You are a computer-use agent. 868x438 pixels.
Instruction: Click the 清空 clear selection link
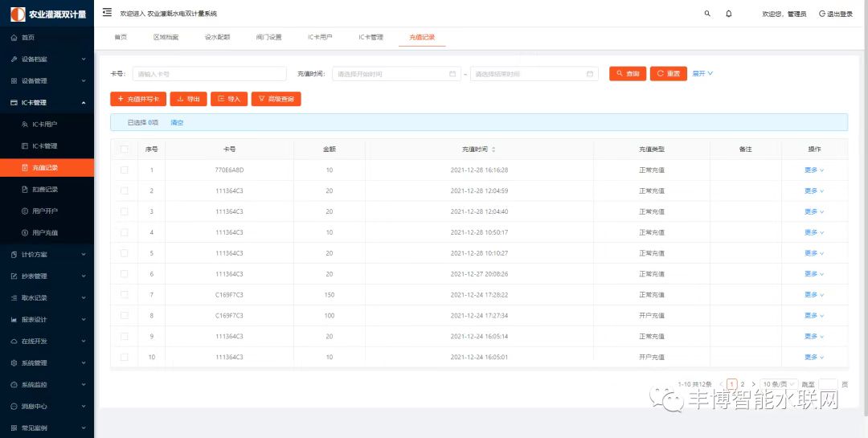(x=177, y=123)
